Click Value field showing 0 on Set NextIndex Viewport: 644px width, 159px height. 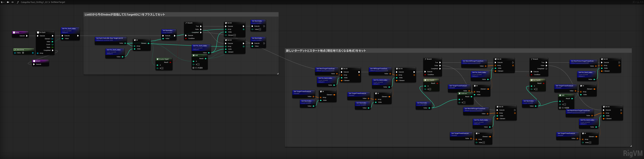tap(260, 29)
